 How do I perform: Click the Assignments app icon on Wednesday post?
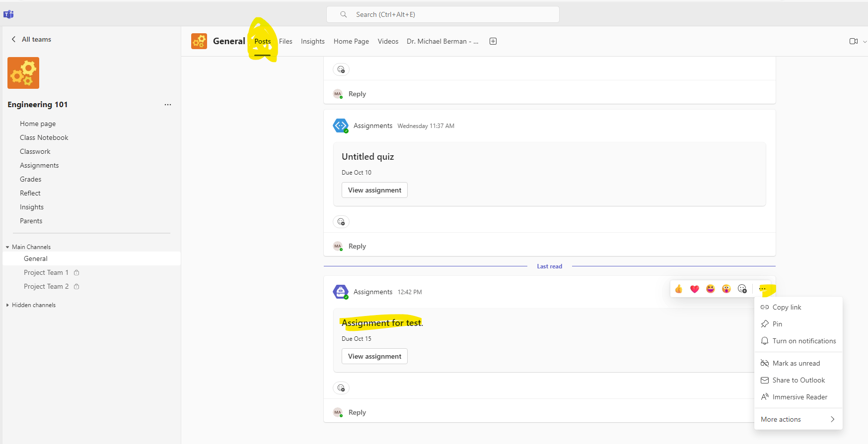[341, 126]
